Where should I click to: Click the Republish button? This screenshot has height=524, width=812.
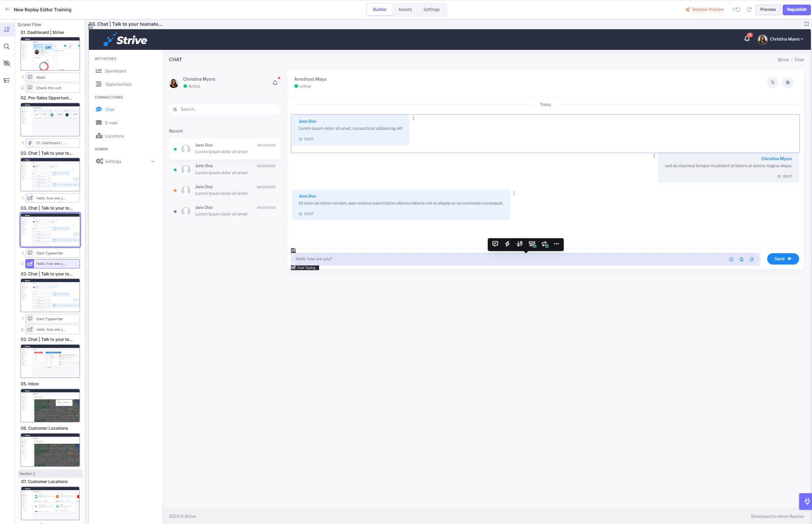[796, 9]
